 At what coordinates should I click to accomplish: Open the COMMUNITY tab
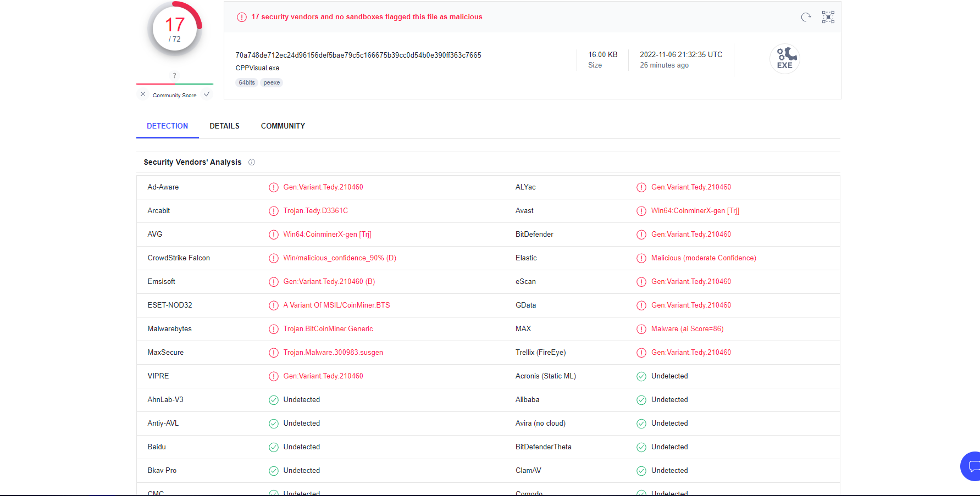[x=283, y=126]
